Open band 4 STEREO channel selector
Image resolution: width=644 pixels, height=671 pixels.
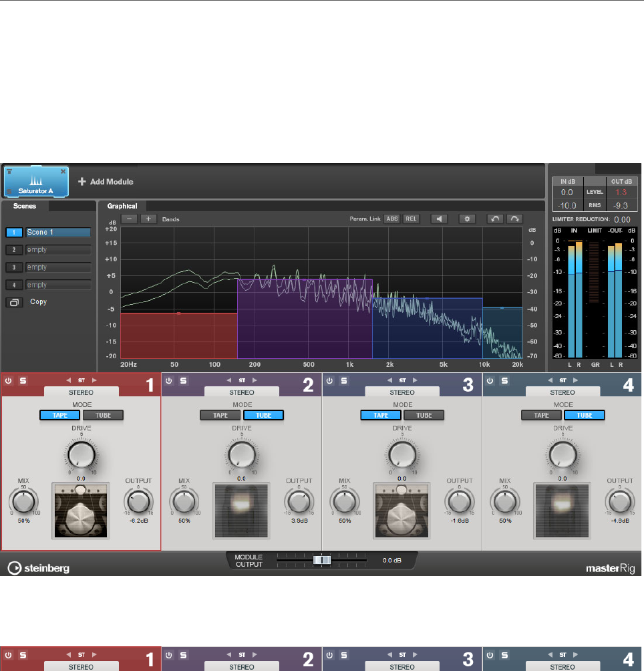pos(562,392)
